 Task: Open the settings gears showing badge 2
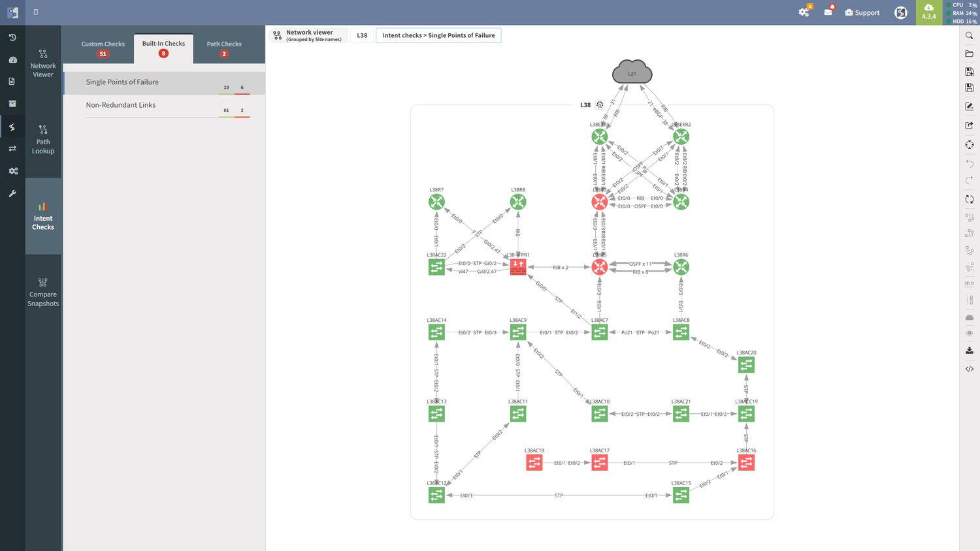point(804,12)
